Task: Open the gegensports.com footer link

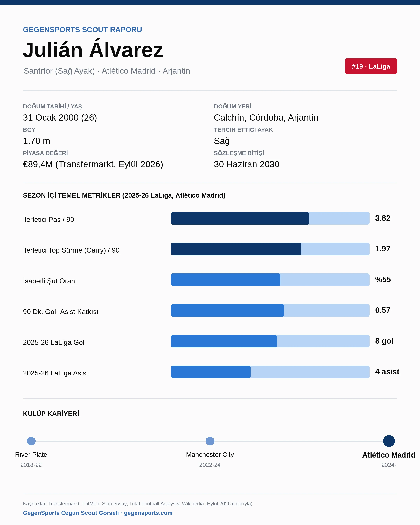Action: pos(148,513)
